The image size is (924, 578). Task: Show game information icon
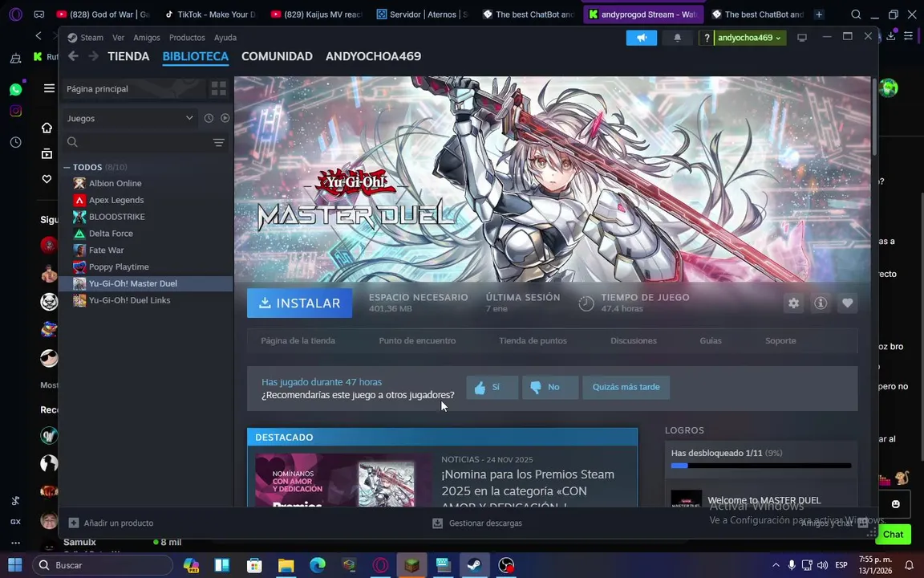[821, 303]
